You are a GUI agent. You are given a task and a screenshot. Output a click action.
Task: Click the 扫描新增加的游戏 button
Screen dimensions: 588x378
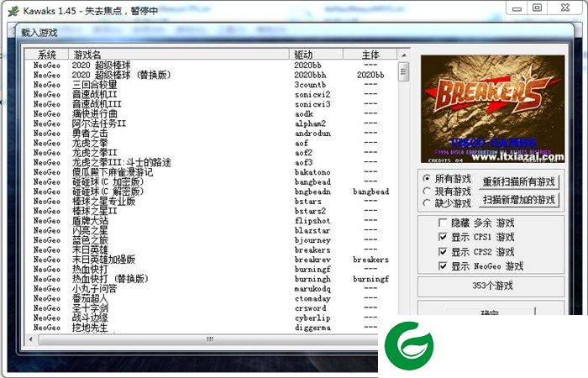(519, 200)
